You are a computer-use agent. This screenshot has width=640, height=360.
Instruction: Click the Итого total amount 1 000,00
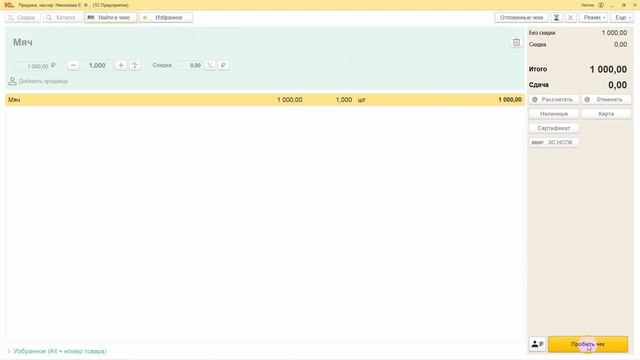coord(608,69)
